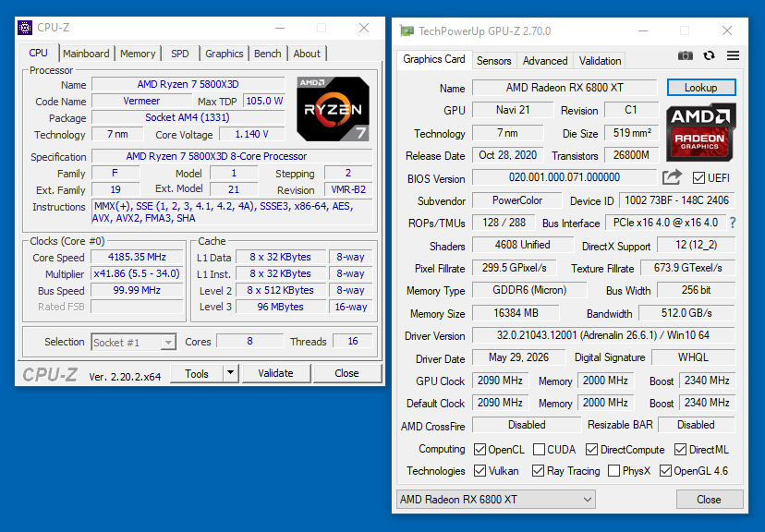Open the Tools dropdown arrow in CPU-Z

click(230, 373)
